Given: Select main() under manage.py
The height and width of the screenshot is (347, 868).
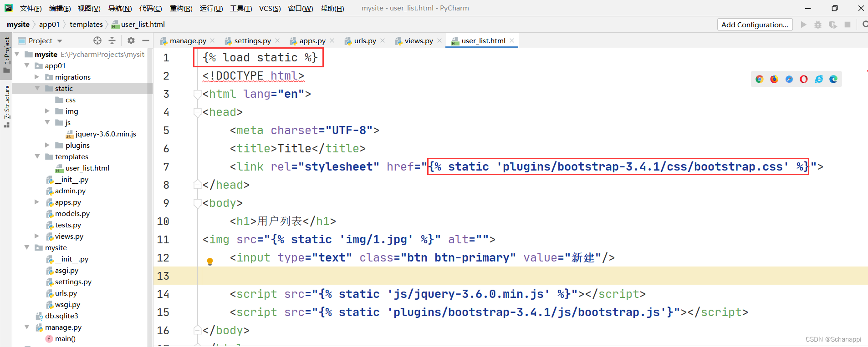Looking at the screenshot, I should coord(65,338).
